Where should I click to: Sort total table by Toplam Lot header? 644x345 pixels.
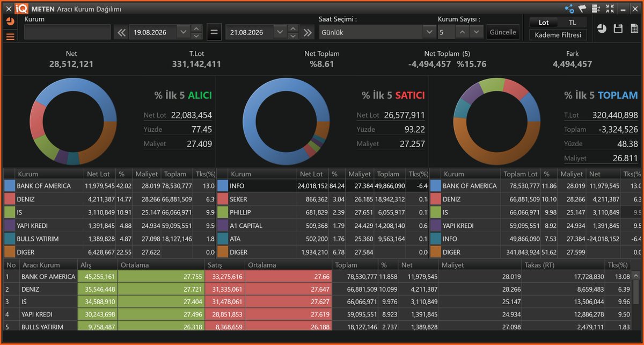coord(521,174)
